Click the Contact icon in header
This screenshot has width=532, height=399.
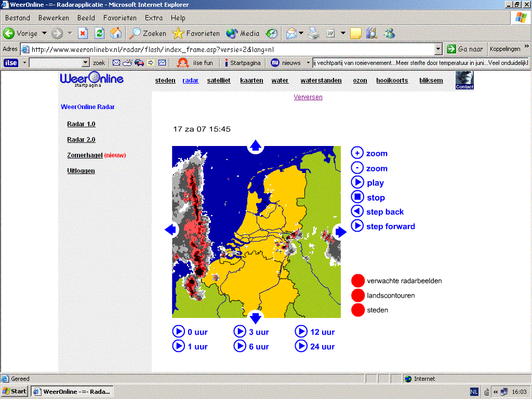tap(464, 81)
